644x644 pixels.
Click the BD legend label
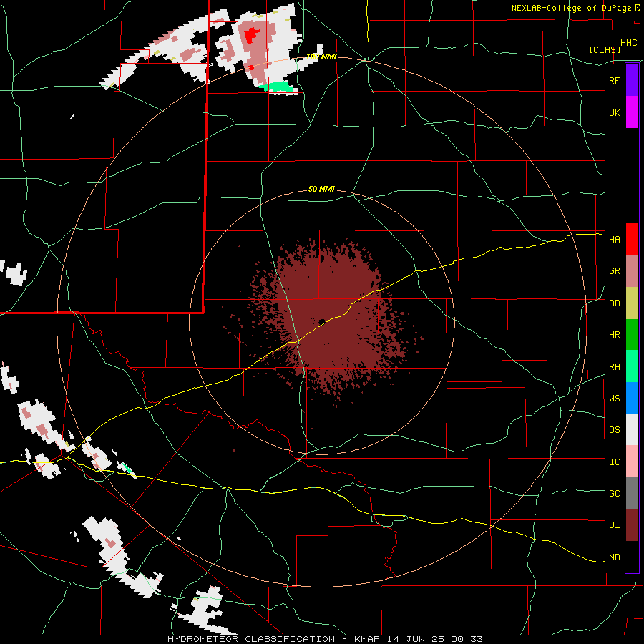pyautogui.click(x=614, y=303)
